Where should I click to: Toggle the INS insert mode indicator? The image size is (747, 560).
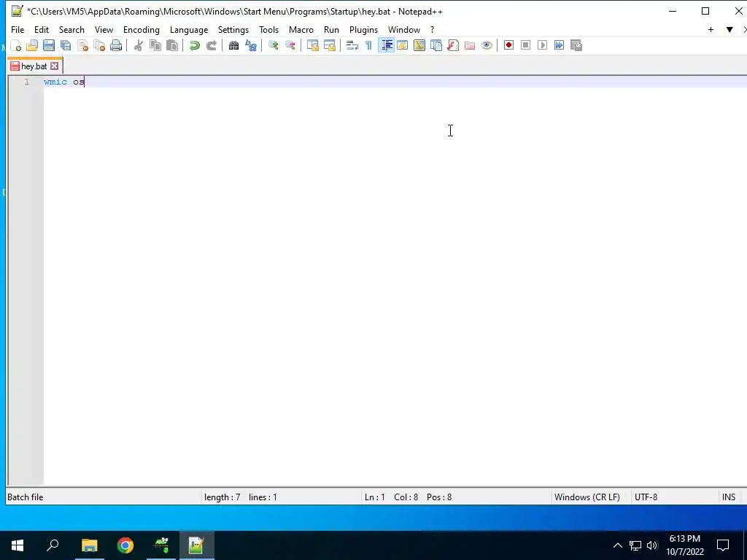tap(729, 497)
